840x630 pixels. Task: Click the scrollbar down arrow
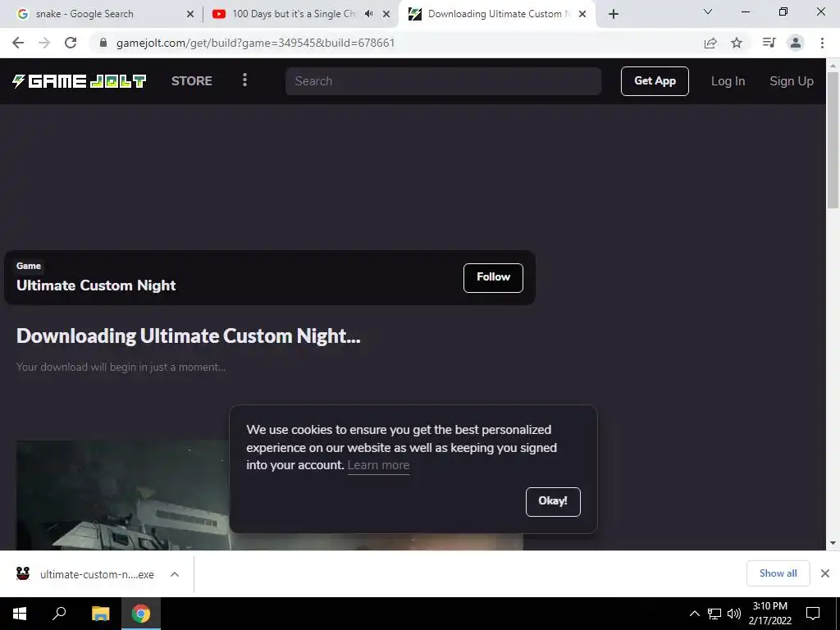pos(833,543)
